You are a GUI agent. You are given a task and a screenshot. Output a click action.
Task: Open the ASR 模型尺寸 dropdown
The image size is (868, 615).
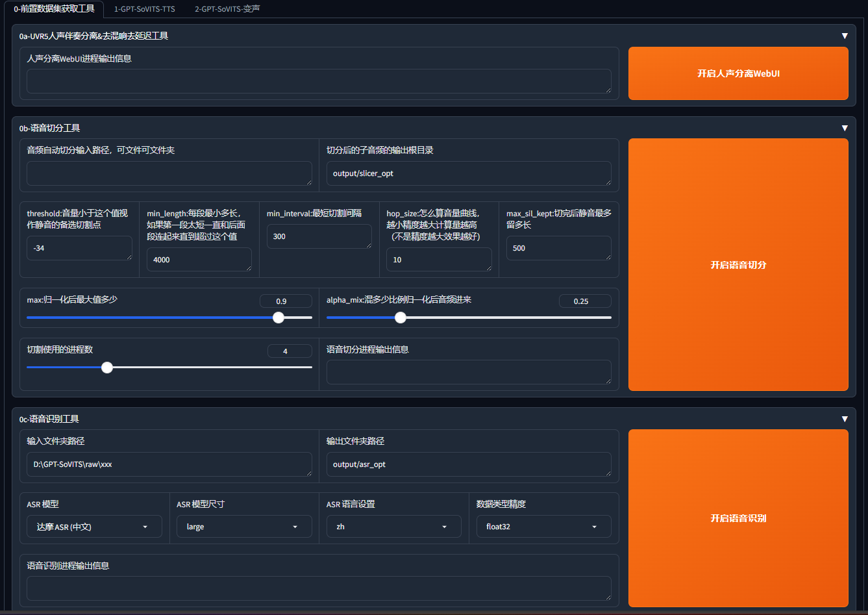point(244,527)
